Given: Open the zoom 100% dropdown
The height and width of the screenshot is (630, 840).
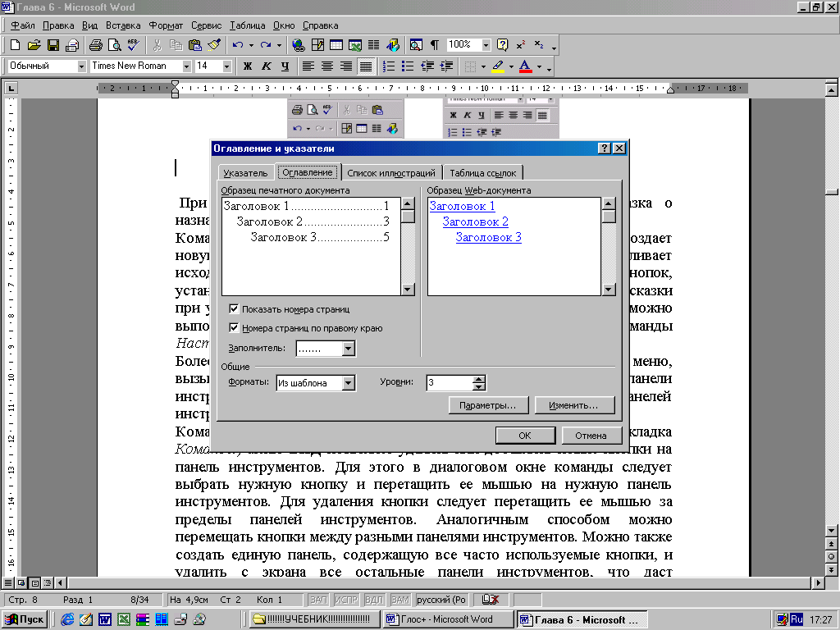Looking at the screenshot, I should click(x=486, y=45).
